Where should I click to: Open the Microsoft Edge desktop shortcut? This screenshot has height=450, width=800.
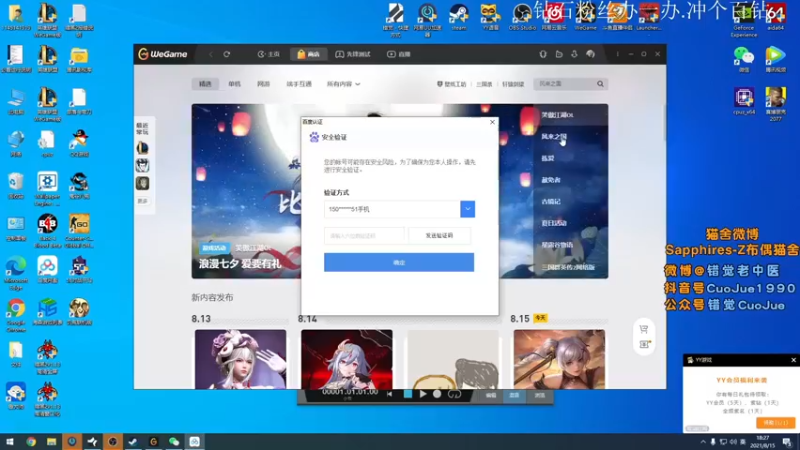16,273
